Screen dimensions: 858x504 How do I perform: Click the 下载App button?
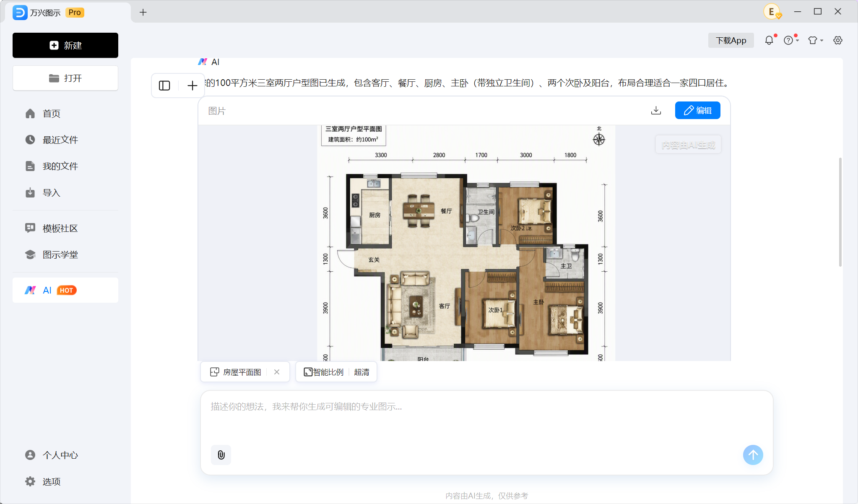[x=731, y=40]
